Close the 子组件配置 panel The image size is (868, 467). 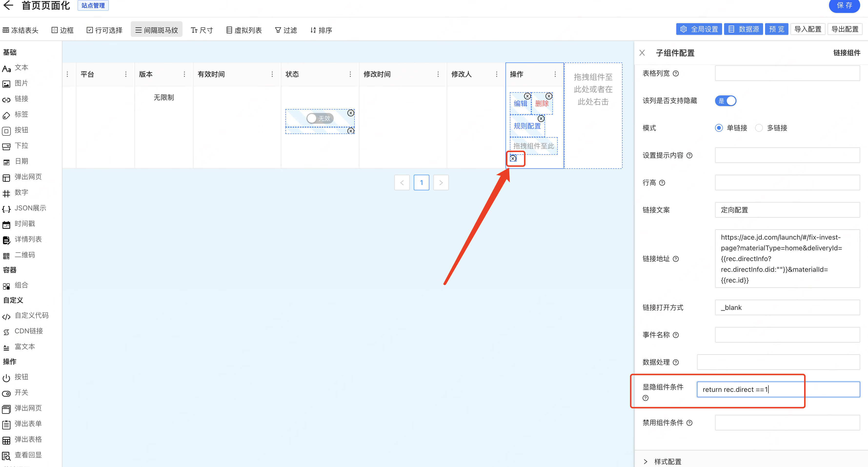tap(642, 53)
